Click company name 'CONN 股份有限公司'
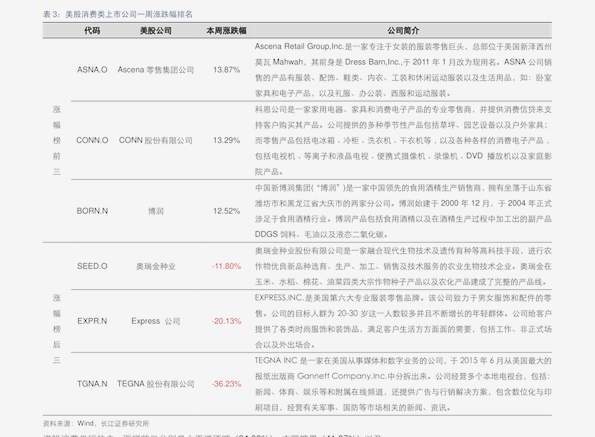Image resolution: width=595 pixels, height=437 pixels. [156, 140]
